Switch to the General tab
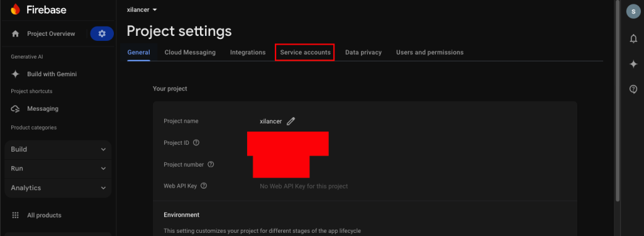This screenshot has height=236, width=644. tap(138, 52)
